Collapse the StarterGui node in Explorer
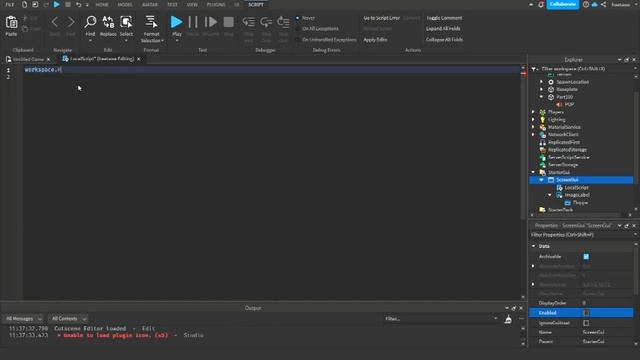Screen dimensions: 640x360 coord(533,172)
